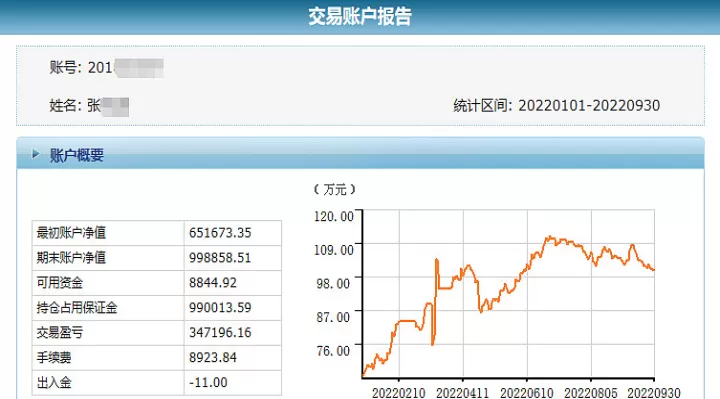
Task: Click the 87.00 y-axis label
Action: pos(333,317)
